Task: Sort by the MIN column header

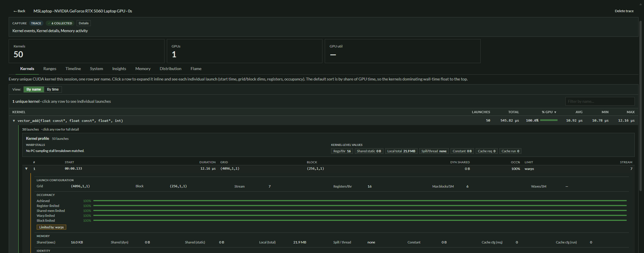Action: tap(605, 112)
